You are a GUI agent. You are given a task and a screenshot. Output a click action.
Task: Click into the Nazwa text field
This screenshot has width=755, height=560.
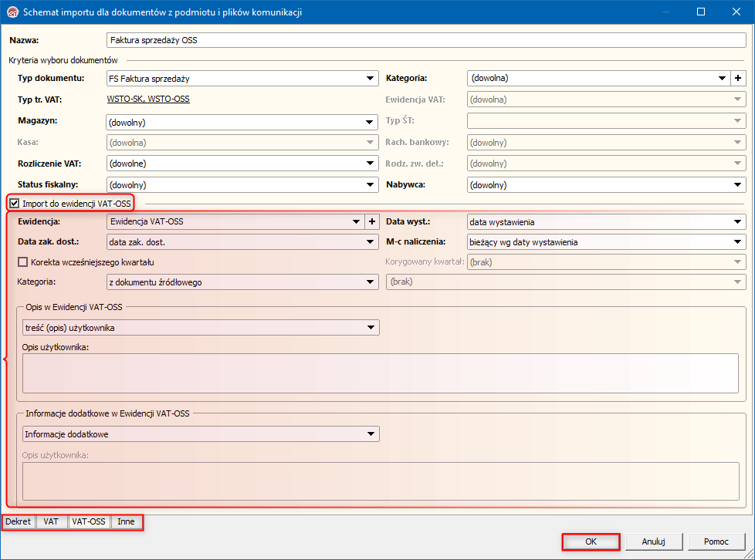click(x=425, y=40)
